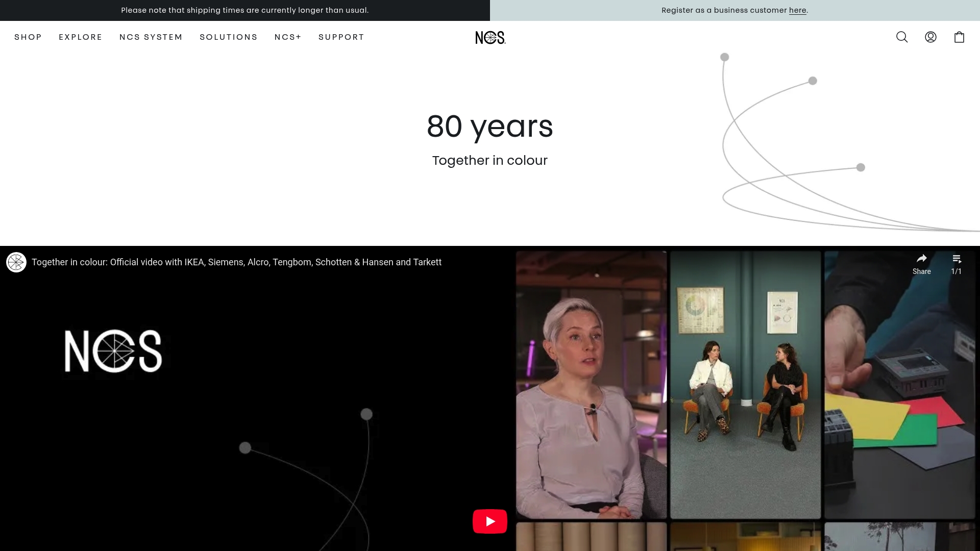Viewport: 980px width, 551px height.
Task: Open the SUPPORT menu
Action: [x=341, y=37]
